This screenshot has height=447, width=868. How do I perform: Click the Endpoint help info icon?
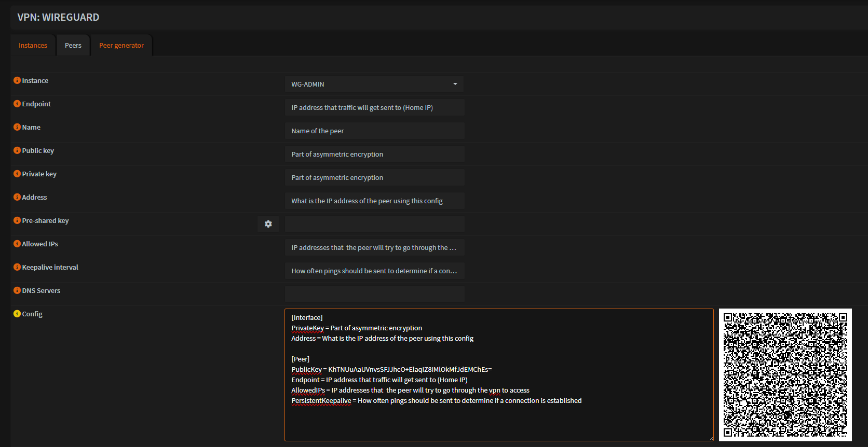tap(17, 104)
